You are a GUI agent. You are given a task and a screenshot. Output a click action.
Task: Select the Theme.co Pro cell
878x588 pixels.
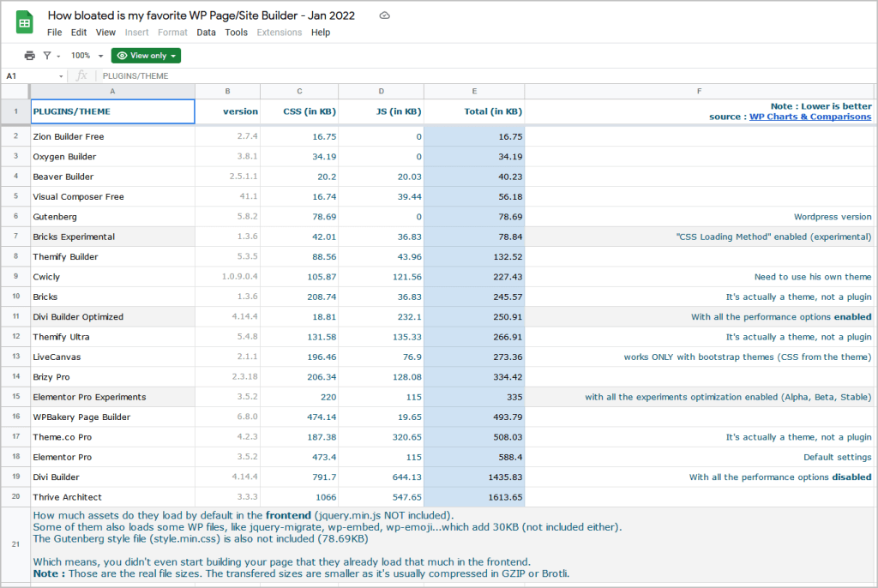click(112, 437)
